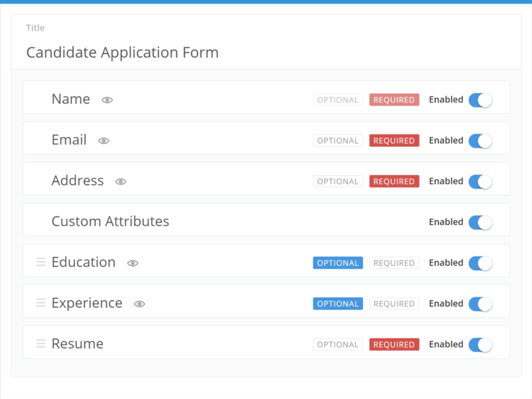Make Experience Required

point(394,303)
